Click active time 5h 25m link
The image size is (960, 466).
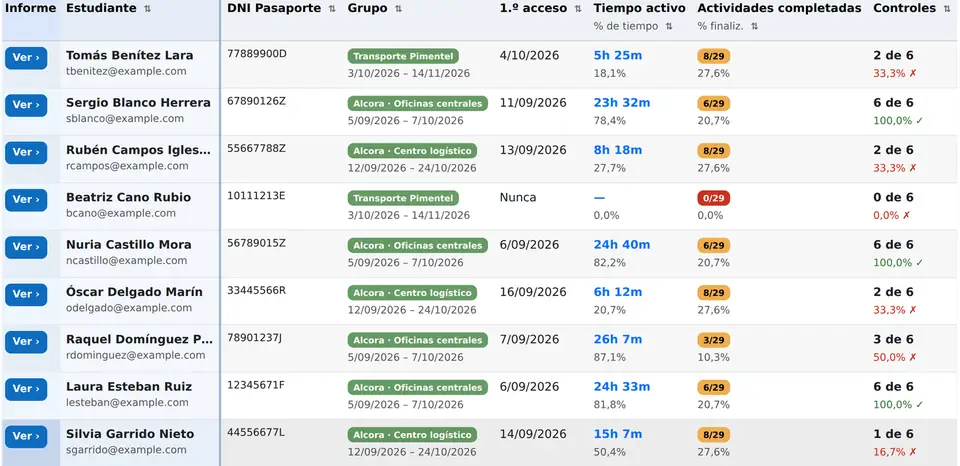[x=618, y=56]
